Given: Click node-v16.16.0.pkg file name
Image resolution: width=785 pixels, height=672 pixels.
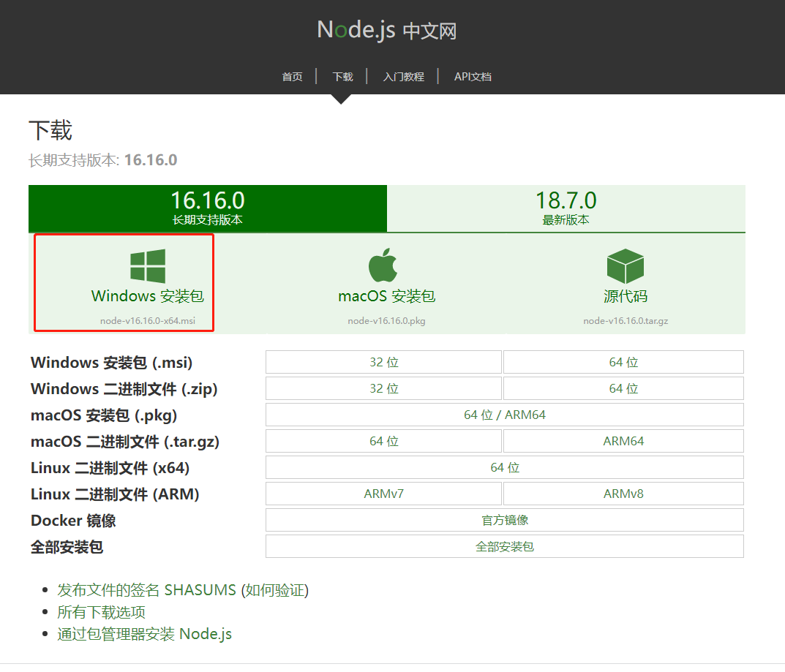Looking at the screenshot, I should tap(386, 321).
